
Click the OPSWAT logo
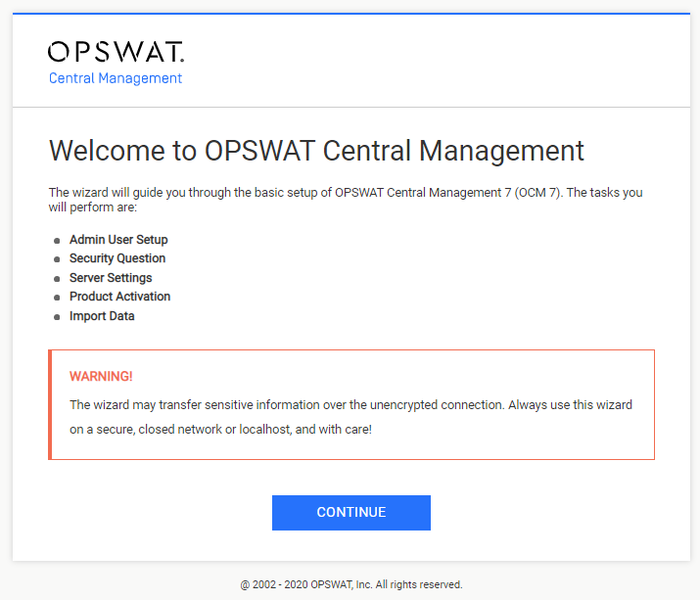pyautogui.click(x=117, y=52)
